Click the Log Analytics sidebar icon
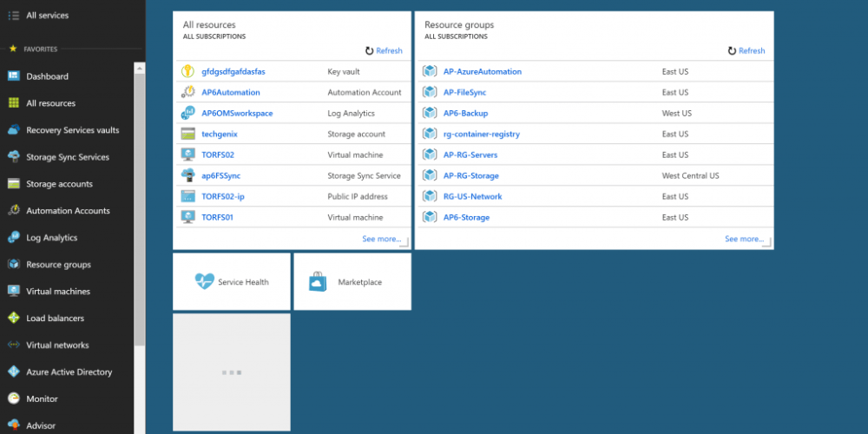868x434 pixels. click(14, 238)
